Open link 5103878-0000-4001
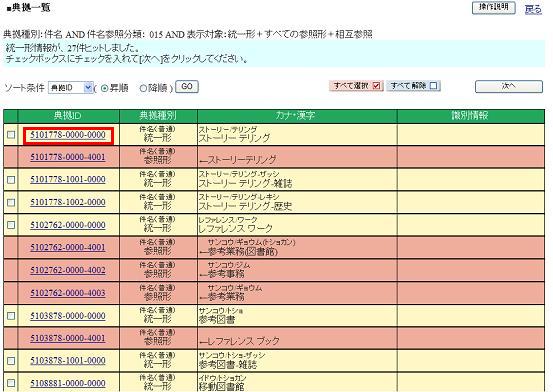Viewport: 553px width, 392px height. tap(68, 338)
